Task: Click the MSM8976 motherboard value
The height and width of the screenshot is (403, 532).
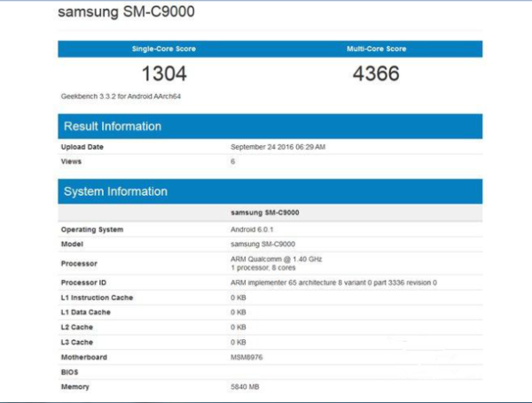Action: click(249, 358)
